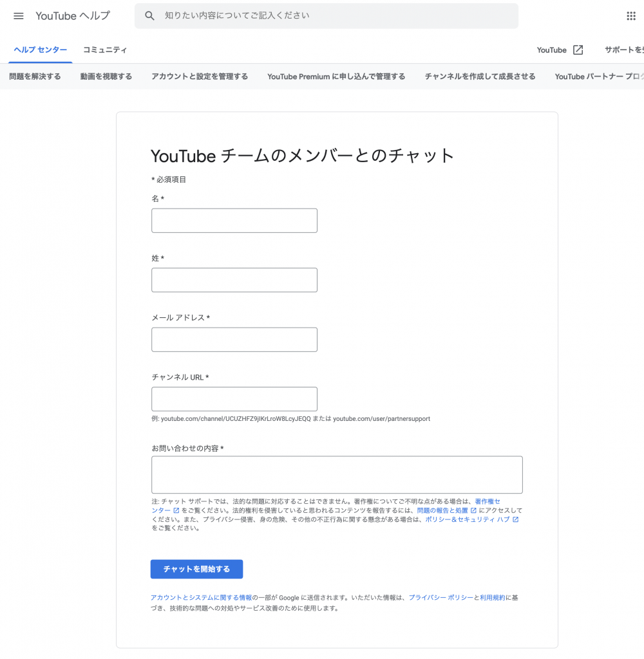Select 動画を視聴する menu item
Viewport: 644px width, 659px height.
pos(106,77)
